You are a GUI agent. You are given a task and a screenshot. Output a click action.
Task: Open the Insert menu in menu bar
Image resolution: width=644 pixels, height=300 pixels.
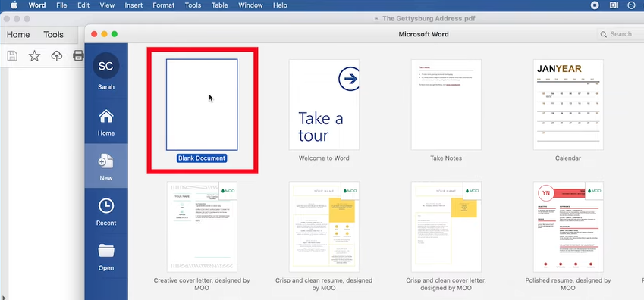tap(134, 5)
